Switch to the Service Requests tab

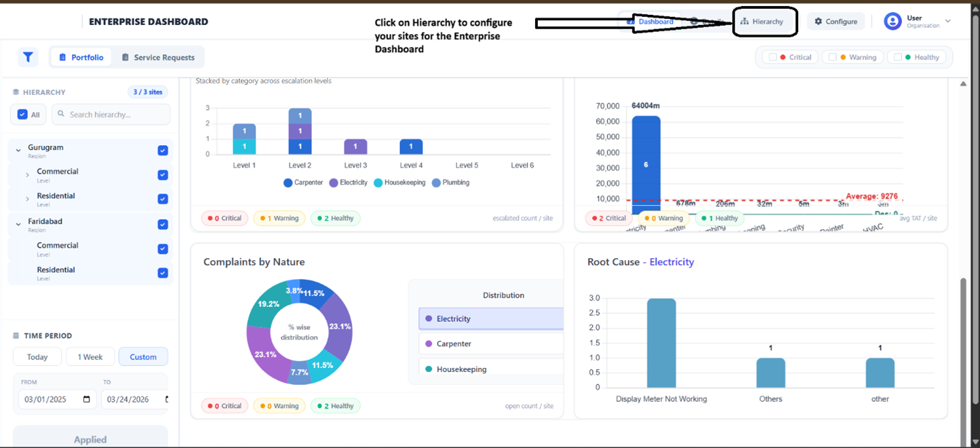(x=163, y=58)
